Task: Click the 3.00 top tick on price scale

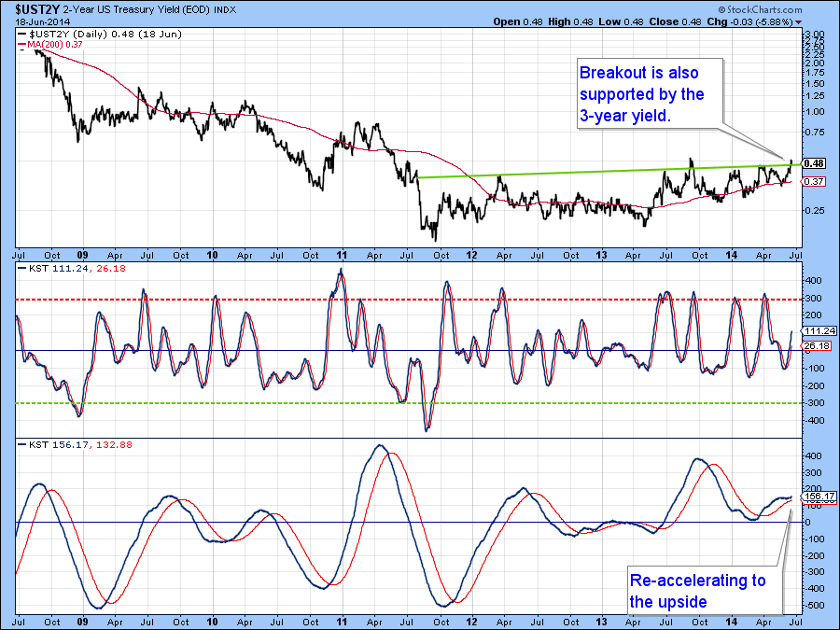Action: (x=813, y=35)
